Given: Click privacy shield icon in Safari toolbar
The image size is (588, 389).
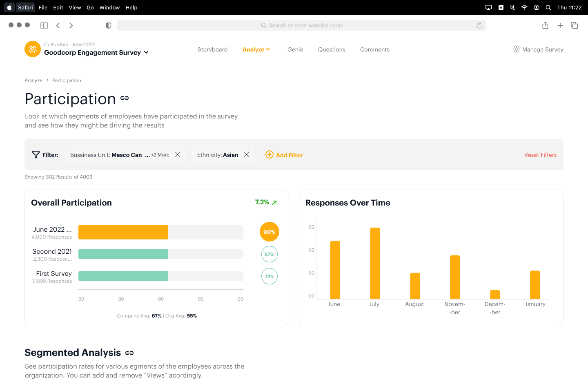Looking at the screenshot, I should pos(108,25).
